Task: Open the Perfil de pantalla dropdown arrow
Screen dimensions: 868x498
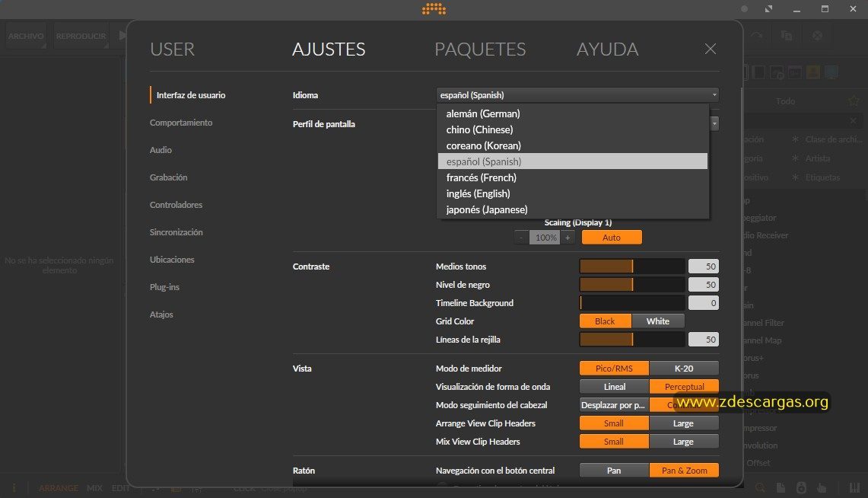Action: 714,123
